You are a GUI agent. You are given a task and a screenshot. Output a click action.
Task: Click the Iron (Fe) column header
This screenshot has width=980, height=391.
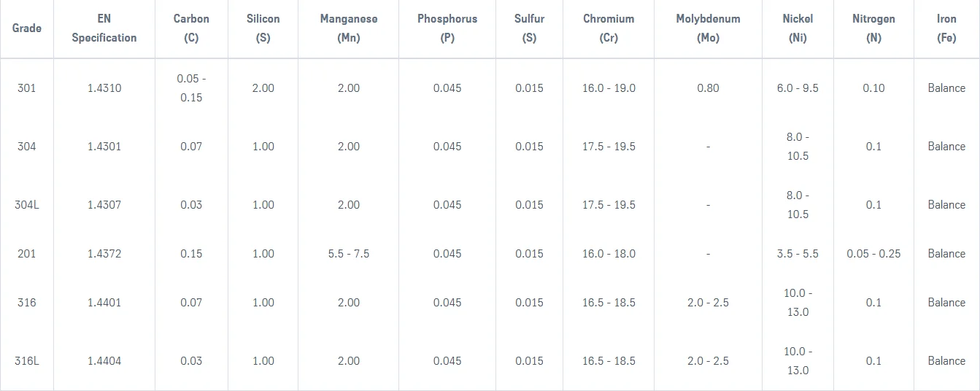[x=946, y=28]
